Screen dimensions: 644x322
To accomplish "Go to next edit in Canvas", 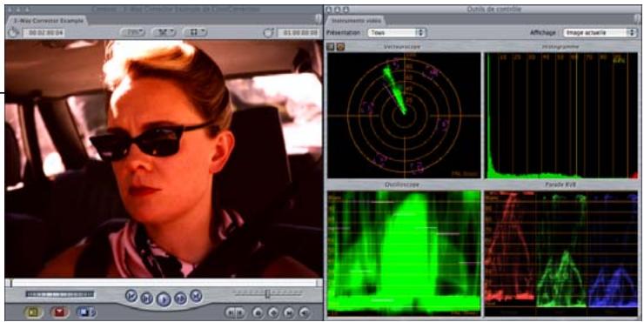I will click(197, 295).
